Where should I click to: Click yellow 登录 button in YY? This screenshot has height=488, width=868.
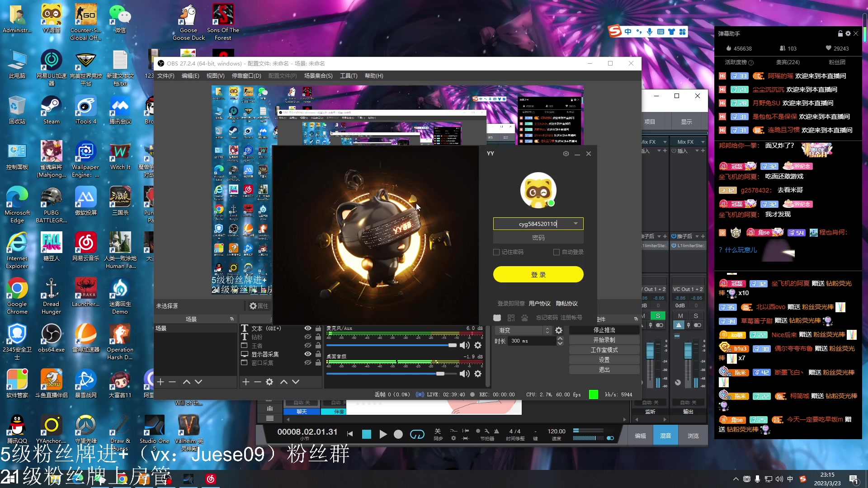pyautogui.click(x=538, y=274)
